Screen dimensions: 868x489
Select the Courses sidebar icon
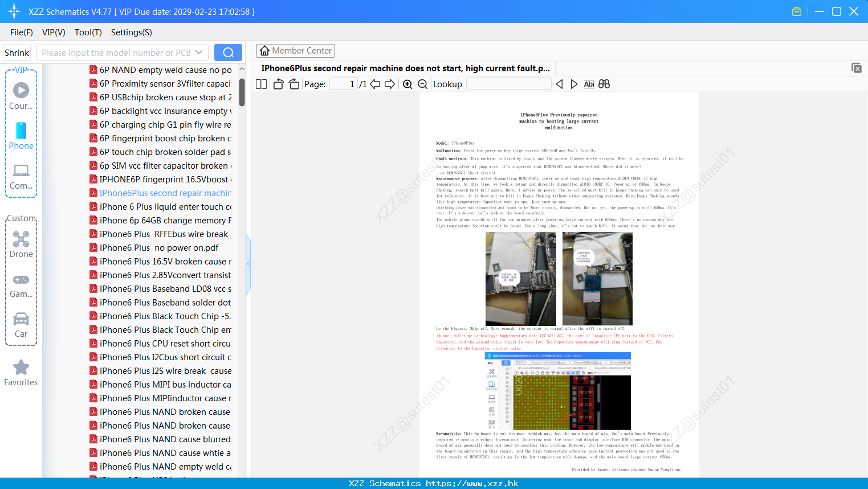click(21, 96)
